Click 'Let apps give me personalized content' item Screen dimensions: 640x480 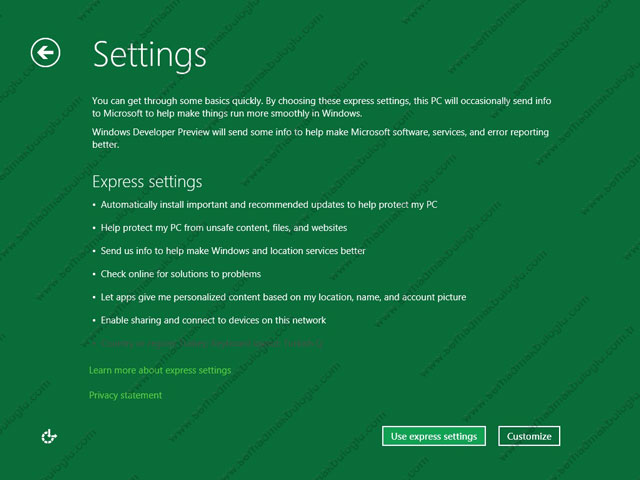(283, 297)
